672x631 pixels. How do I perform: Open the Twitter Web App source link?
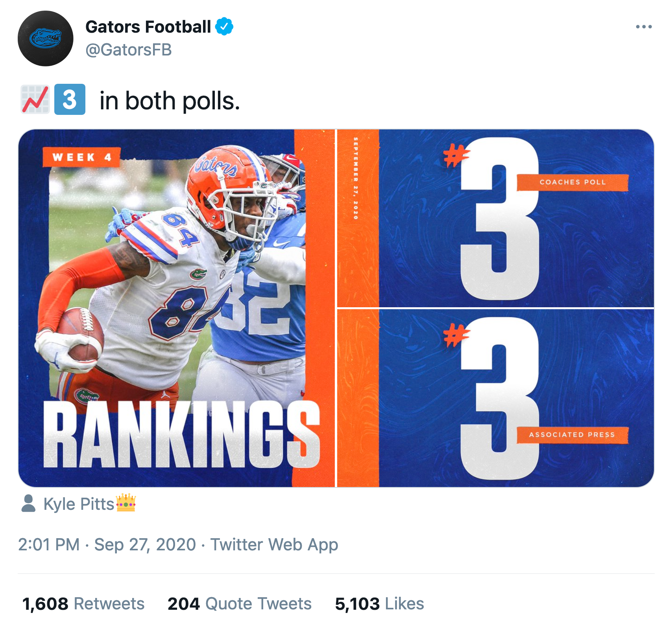point(274,545)
